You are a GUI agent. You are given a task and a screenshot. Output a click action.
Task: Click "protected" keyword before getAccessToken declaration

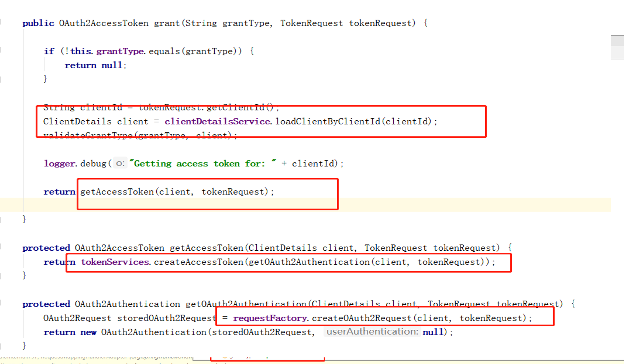46,248
